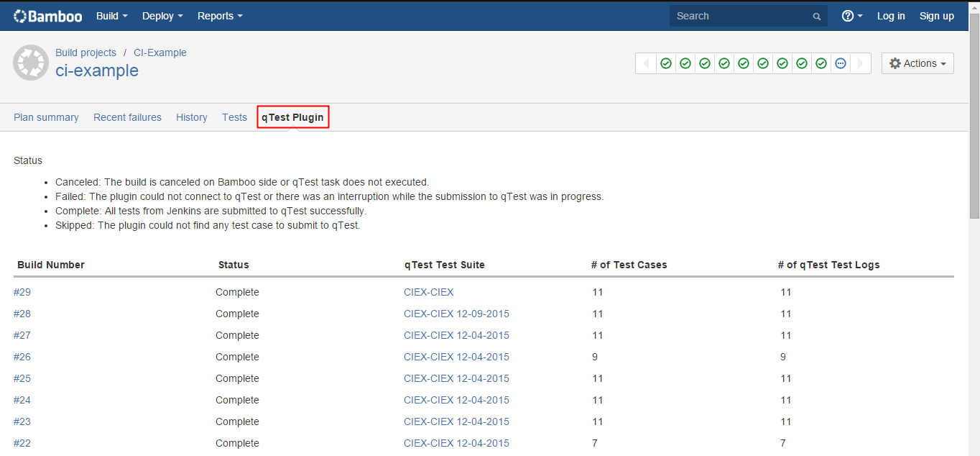Click the search magnifier icon
This screenshot has width=980, height=456.
pos(816,16)
